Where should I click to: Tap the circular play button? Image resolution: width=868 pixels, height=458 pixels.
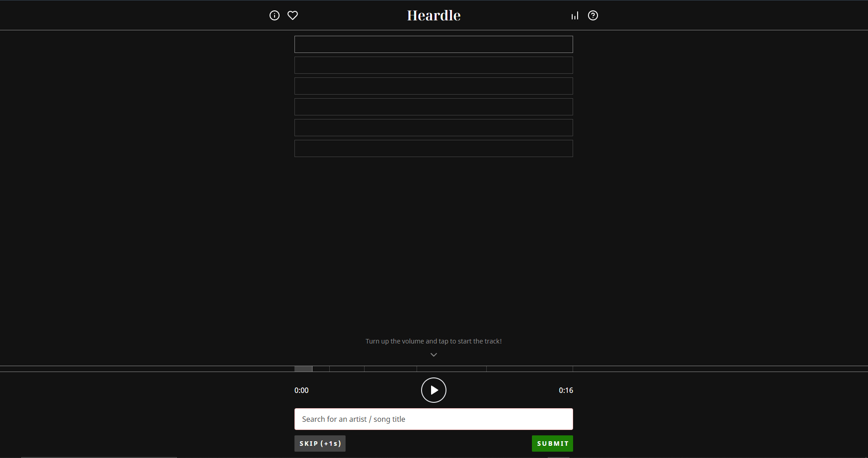[433, 390]
